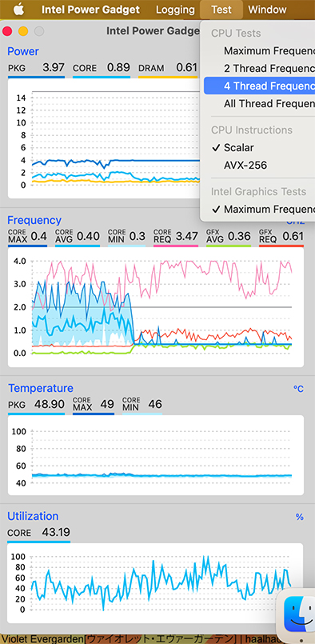Click the yellow minimize window button
This screenshot has height=644, width=315.
(x=23, y=31)
